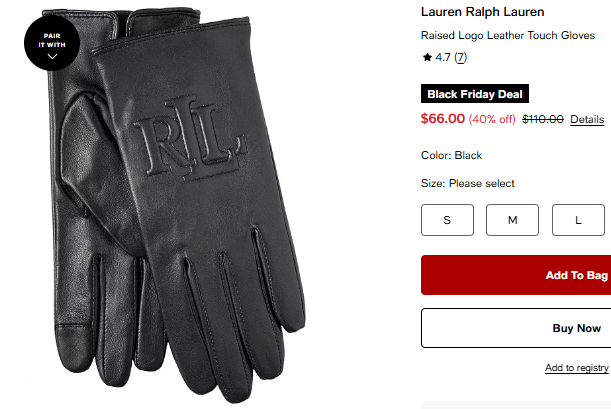611x409 pixels.
Task: Click the Black Friday Deal badge
Action: click(x=475, y=94)
